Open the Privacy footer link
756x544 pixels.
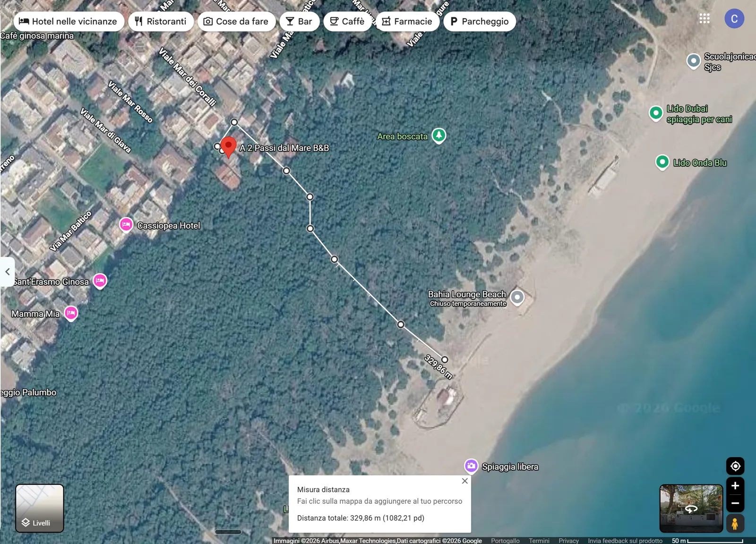[568, 541]
